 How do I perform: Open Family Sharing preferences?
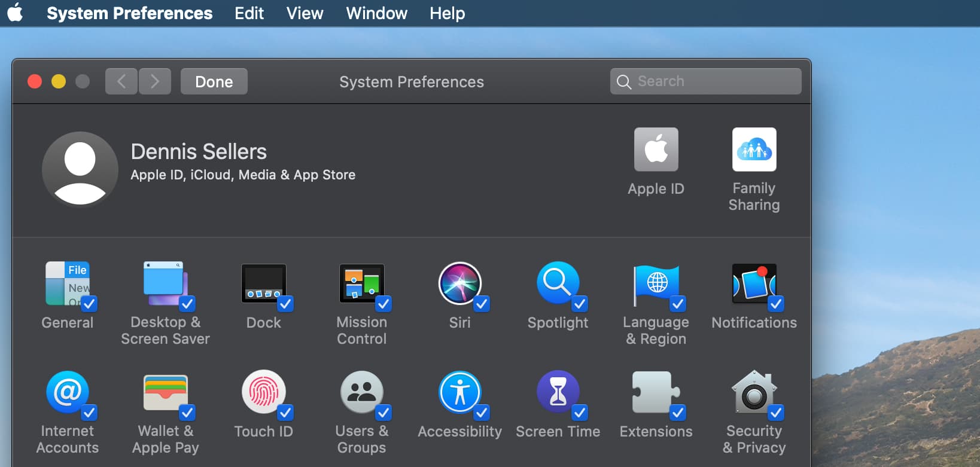tap(754, 149)
